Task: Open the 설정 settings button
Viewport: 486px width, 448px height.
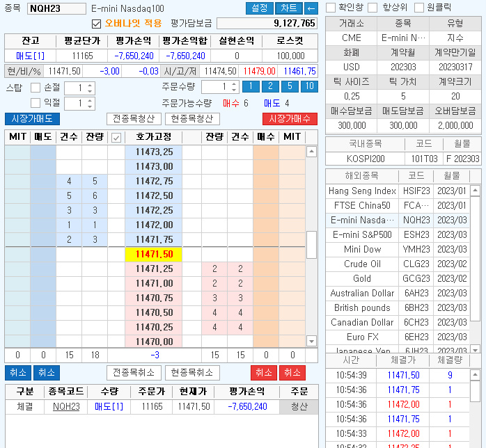Action: 259,8
